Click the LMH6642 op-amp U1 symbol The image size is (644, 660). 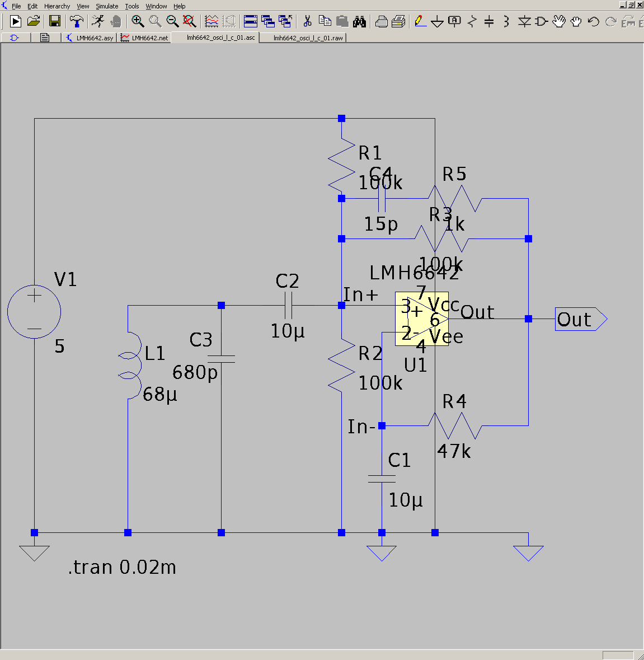[x=422, y=319]
